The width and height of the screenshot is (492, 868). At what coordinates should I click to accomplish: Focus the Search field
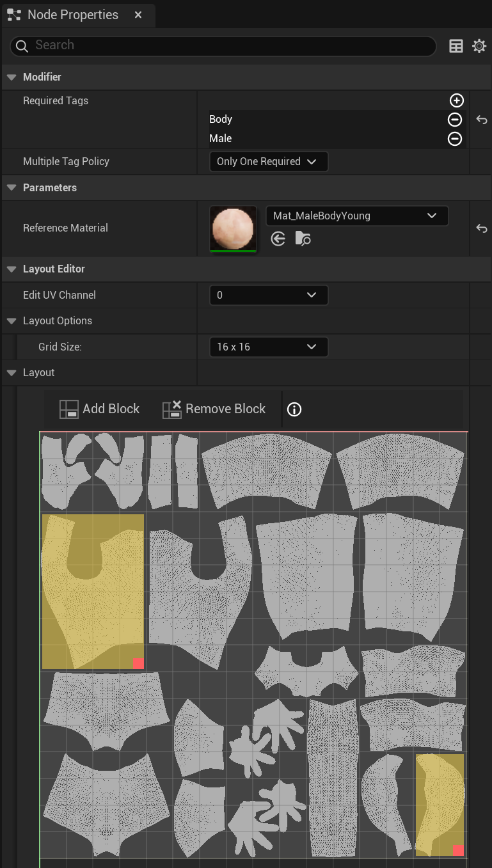click(x=223, y=45)
